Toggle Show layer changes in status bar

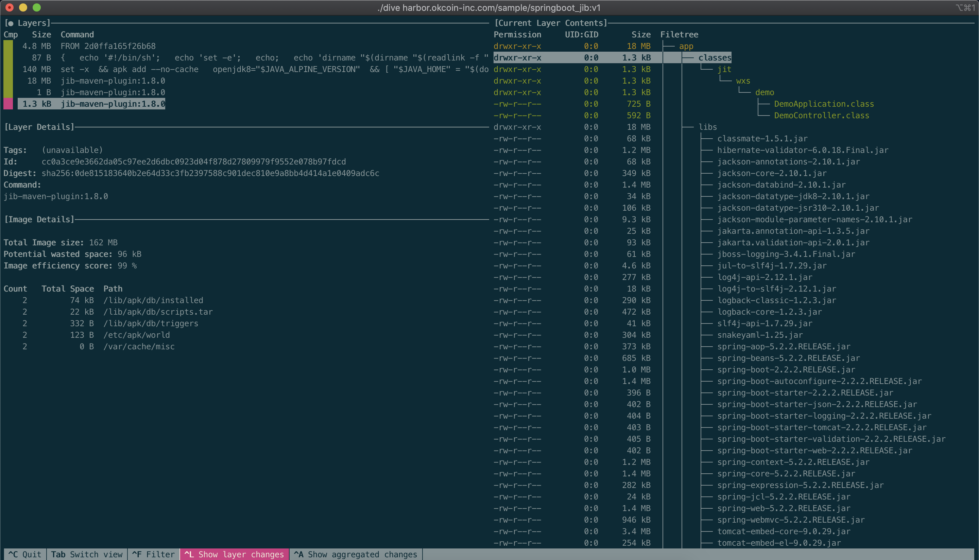pyautogui.click(x=234, y=554)
